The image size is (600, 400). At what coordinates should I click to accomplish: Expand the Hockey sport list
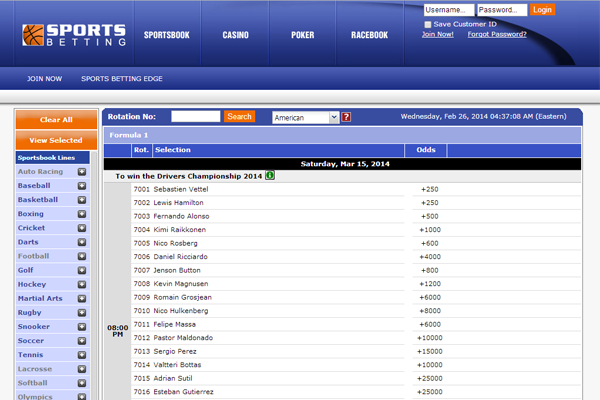82,284
